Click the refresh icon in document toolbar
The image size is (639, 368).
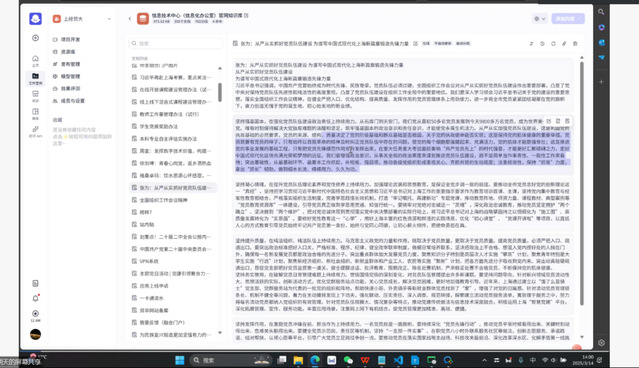(x=553, y=44)
